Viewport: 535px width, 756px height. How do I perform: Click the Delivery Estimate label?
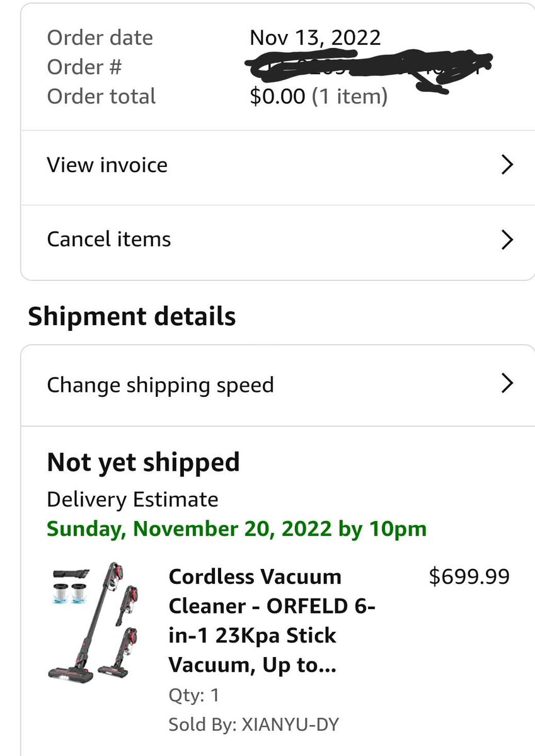click(132, 500)
